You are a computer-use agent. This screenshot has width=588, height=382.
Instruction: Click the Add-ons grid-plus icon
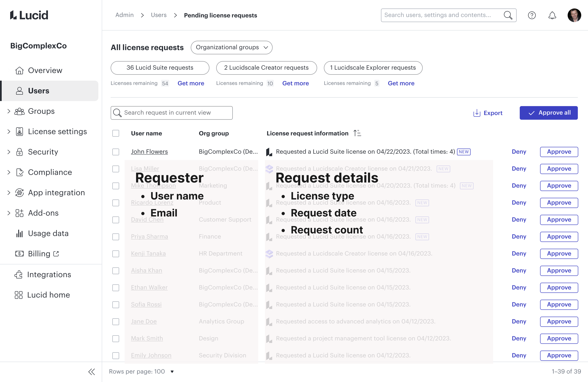click(x=19, y=213)
